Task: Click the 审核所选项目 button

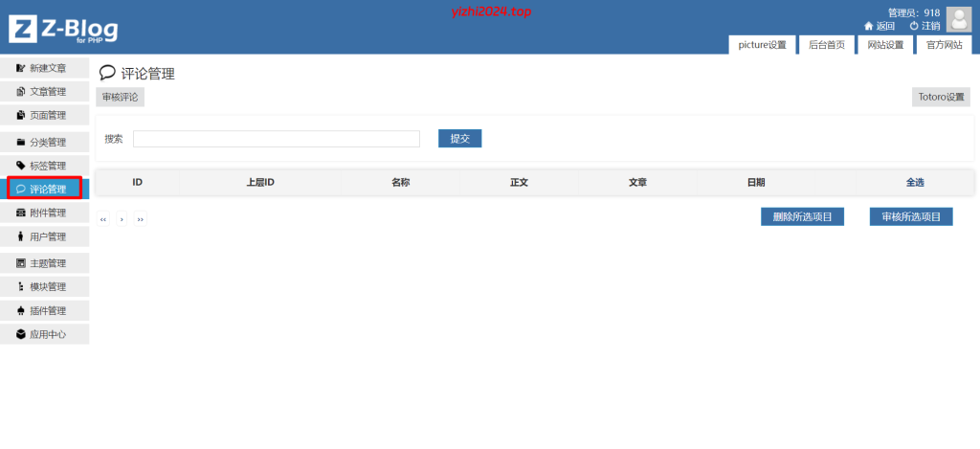Action: click(911, 217)
